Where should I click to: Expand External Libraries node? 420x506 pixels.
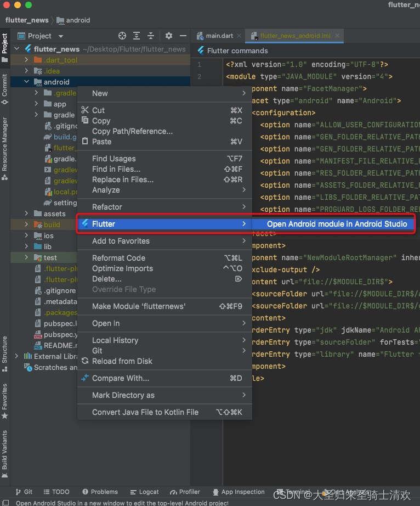[16, 356]
